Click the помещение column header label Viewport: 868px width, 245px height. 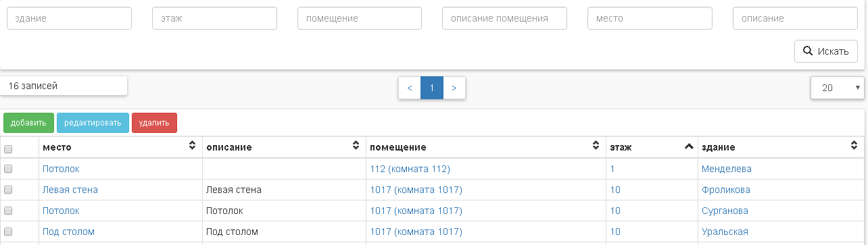point(398,147)
